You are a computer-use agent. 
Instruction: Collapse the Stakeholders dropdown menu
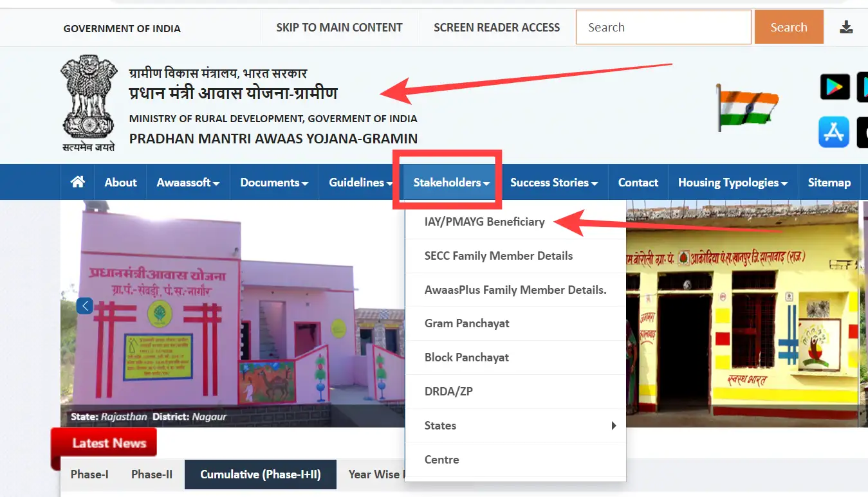click(x=452, y=182)
